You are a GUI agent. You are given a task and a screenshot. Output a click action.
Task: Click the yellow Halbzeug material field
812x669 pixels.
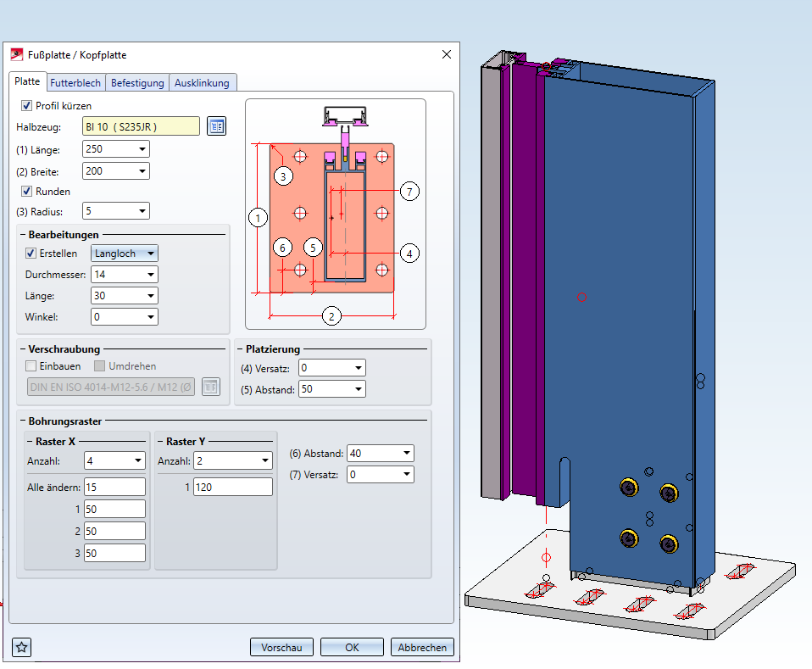coord(141,126)
